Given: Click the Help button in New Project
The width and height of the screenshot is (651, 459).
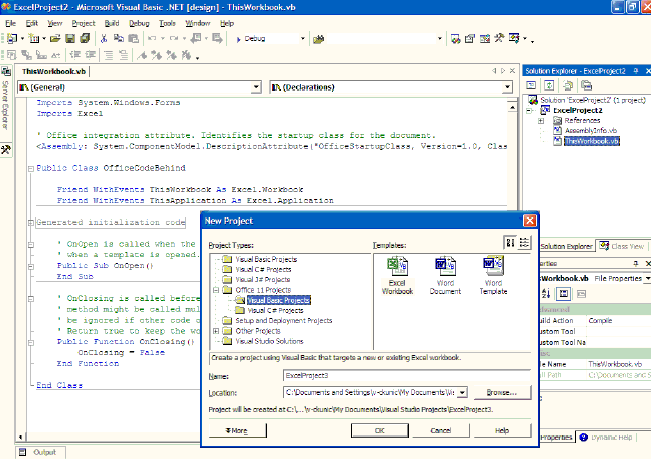Looking at the screenshot, I should pyautogui.click(x=502, y=430).
